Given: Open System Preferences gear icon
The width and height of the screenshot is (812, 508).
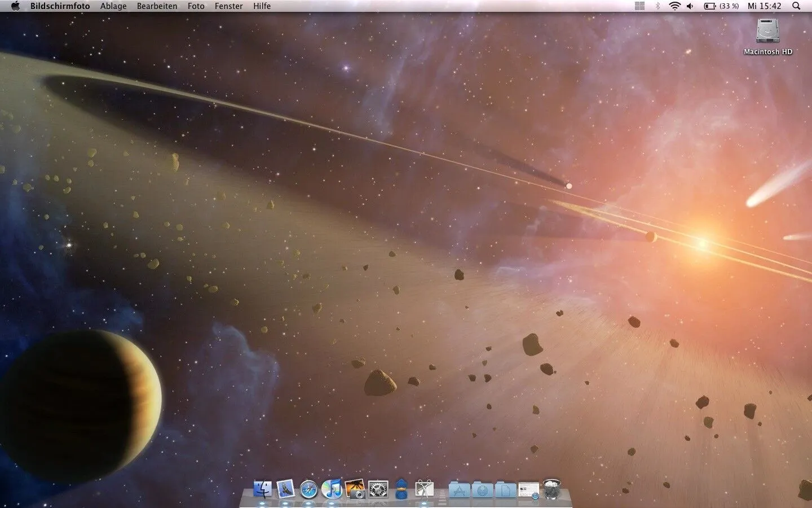Looking at the screenshot, I should pos(378,489).
